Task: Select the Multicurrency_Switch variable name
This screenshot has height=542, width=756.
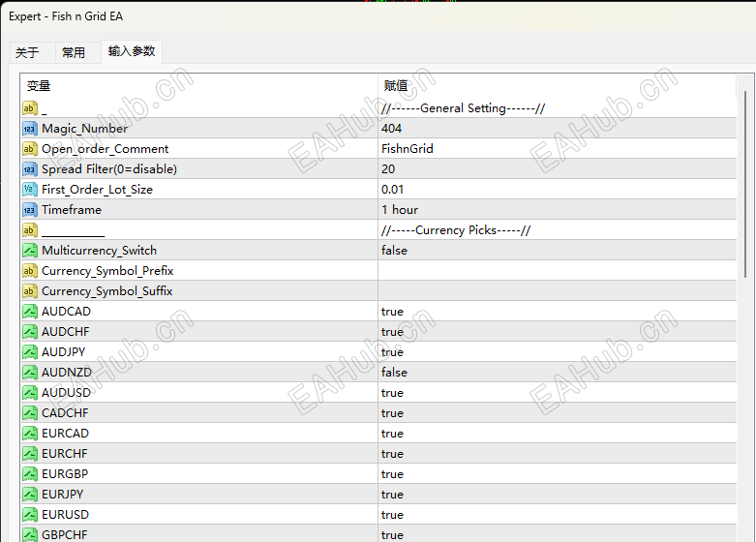Action: (x=100, y=251)
